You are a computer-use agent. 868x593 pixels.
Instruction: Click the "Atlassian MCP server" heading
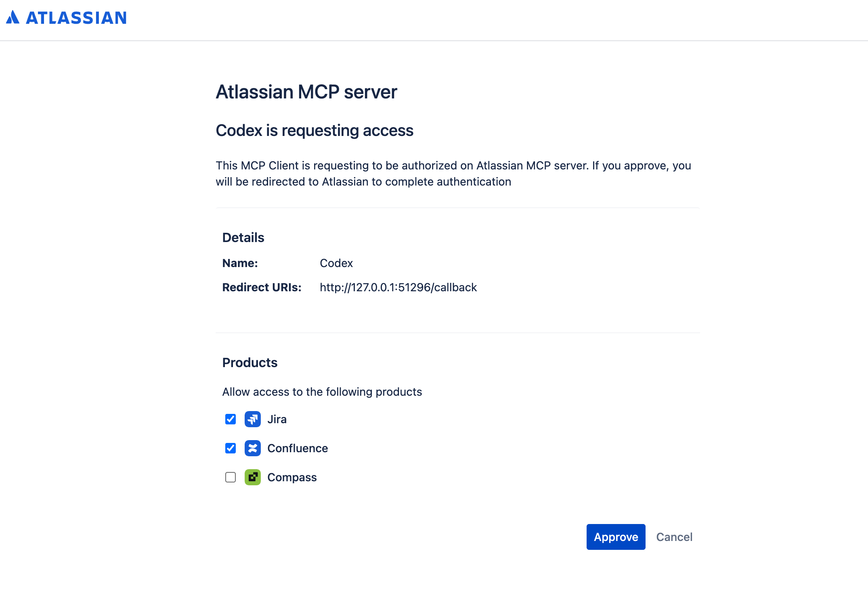coord(306,92)
